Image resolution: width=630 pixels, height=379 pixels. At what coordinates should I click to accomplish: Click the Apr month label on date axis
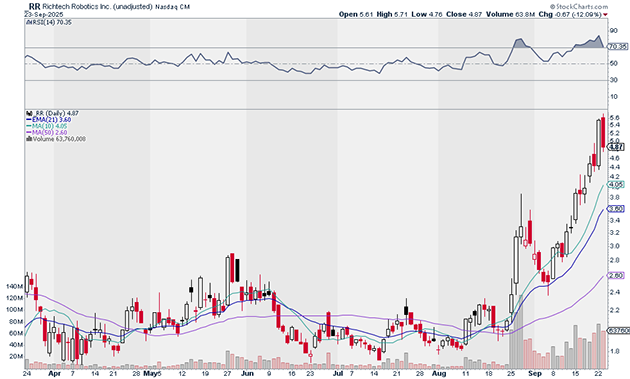pos(54,374)
